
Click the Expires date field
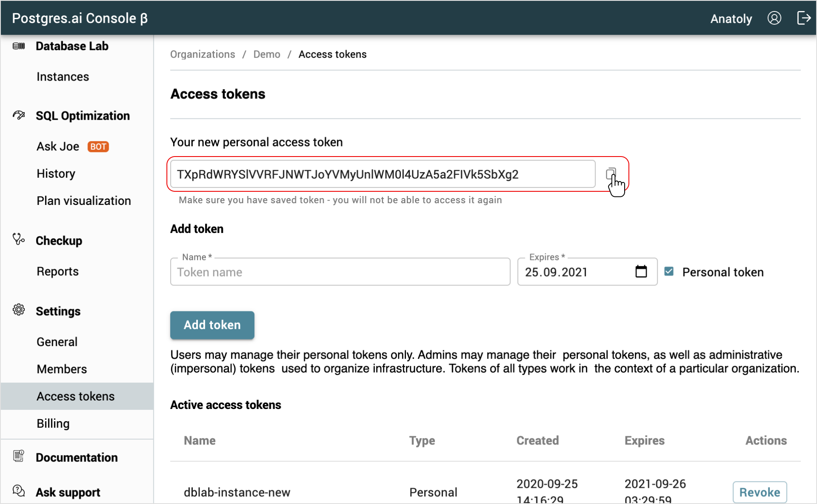coord(587,272)
